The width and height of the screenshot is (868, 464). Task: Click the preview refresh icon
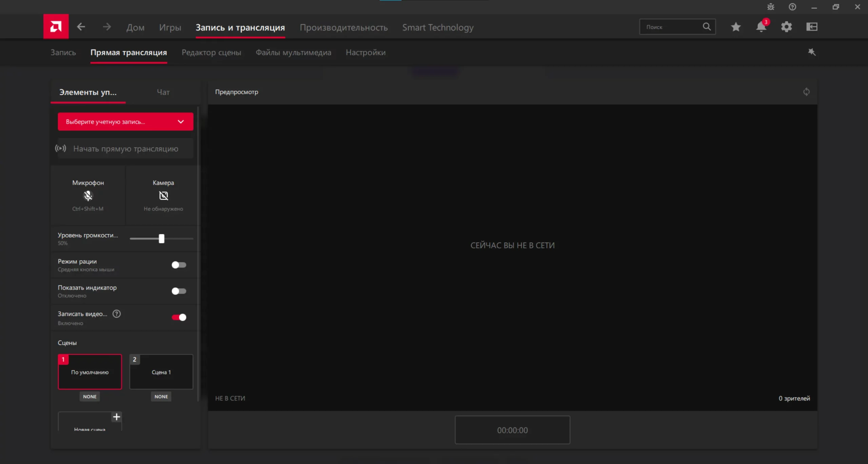pyautogui.click(x=806, y=92)
